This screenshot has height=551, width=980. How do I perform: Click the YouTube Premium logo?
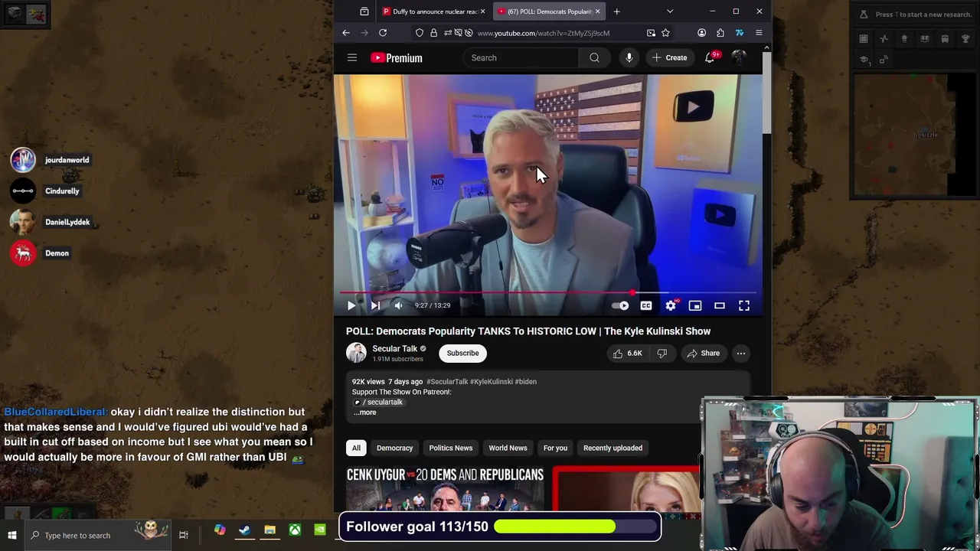[x=397, y=57]
